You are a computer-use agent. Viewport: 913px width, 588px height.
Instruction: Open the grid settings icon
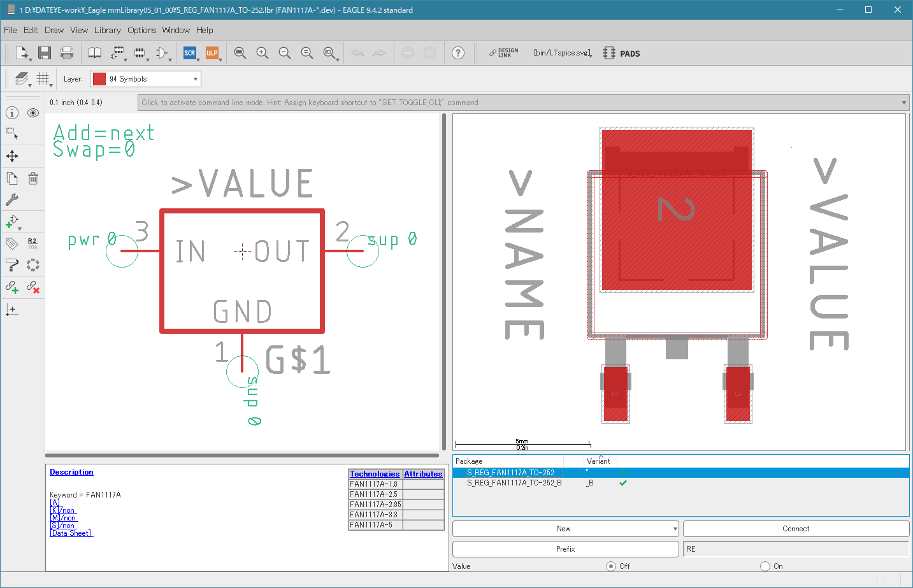tap(43, 78)
